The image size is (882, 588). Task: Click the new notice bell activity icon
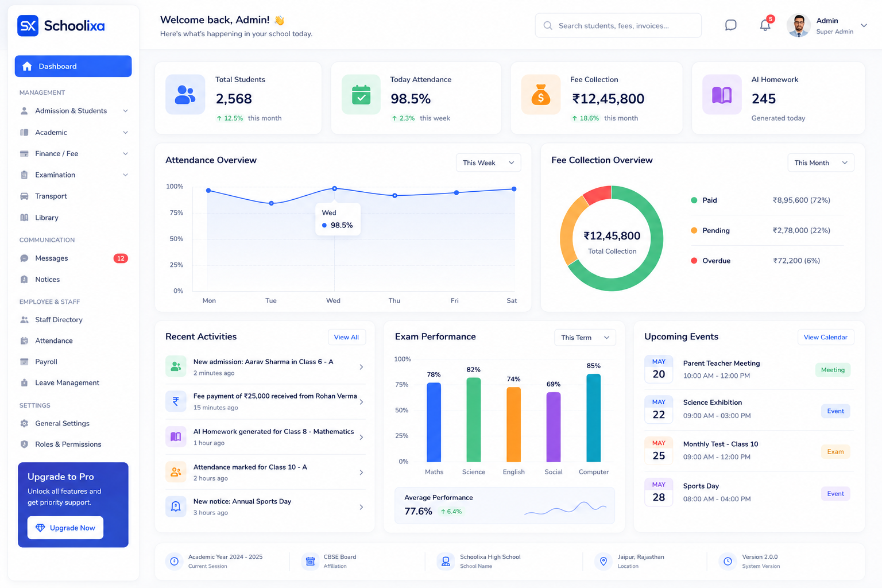click(x=176, y=506)
